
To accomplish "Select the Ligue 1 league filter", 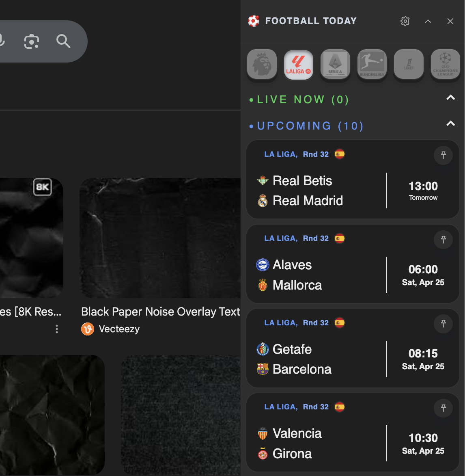I will (409, 64).
